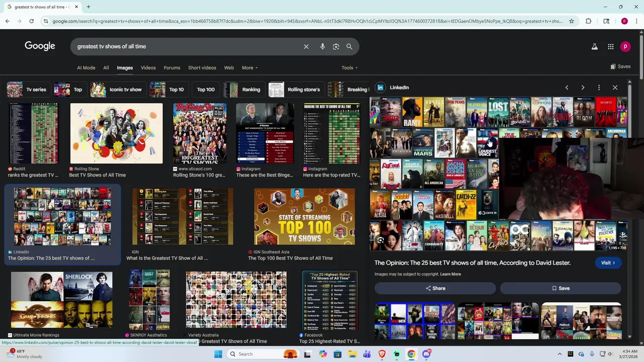Start voice search with the microphone icon
This screenshot has width=644, height=362.
coord(323,46)
